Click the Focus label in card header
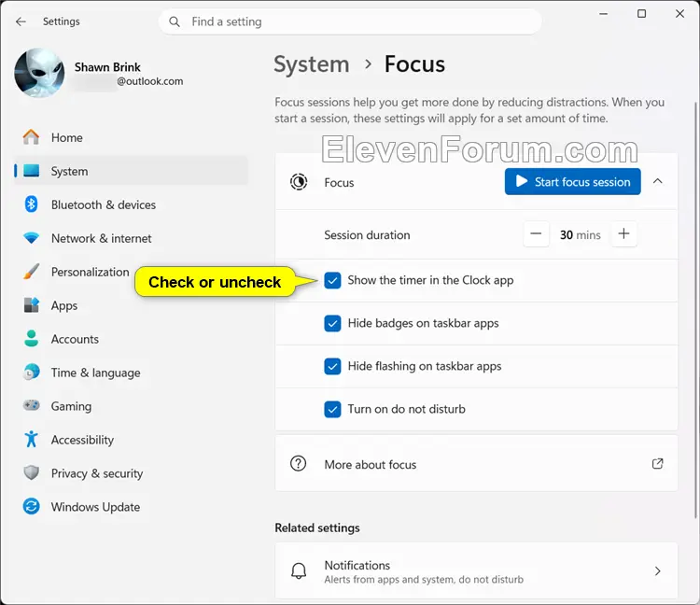Image resolution: width=700 pixels, height=605 pixels. point(339,182)
